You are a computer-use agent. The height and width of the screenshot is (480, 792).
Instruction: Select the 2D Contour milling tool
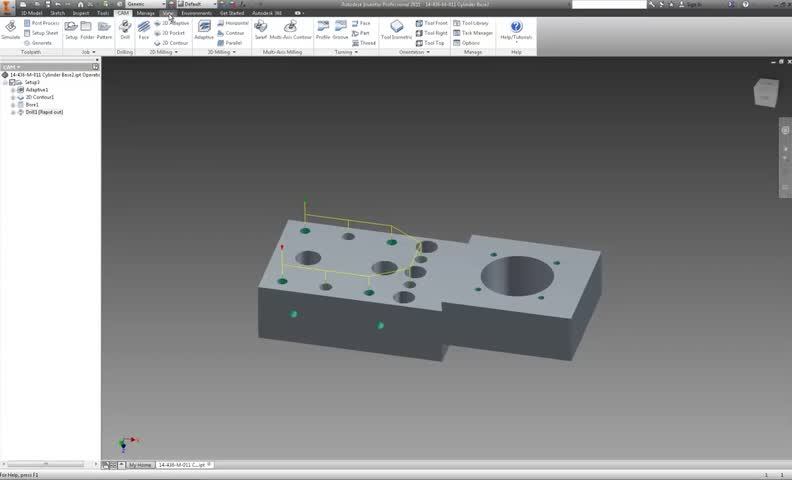pos(171,43)
